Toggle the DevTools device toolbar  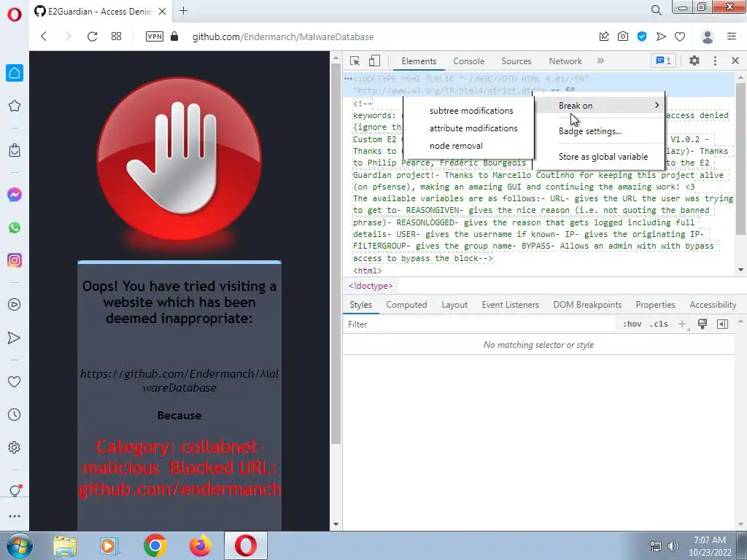[x=374, y=61]
